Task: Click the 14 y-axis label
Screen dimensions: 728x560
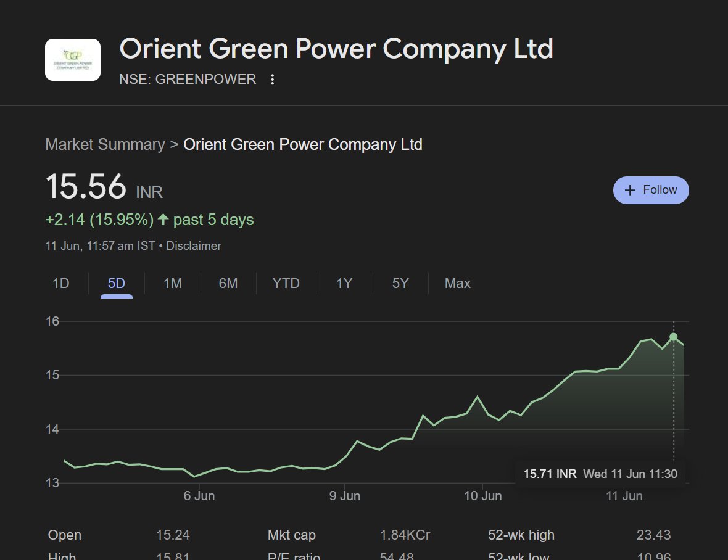Action: click(x=52, y=429)
